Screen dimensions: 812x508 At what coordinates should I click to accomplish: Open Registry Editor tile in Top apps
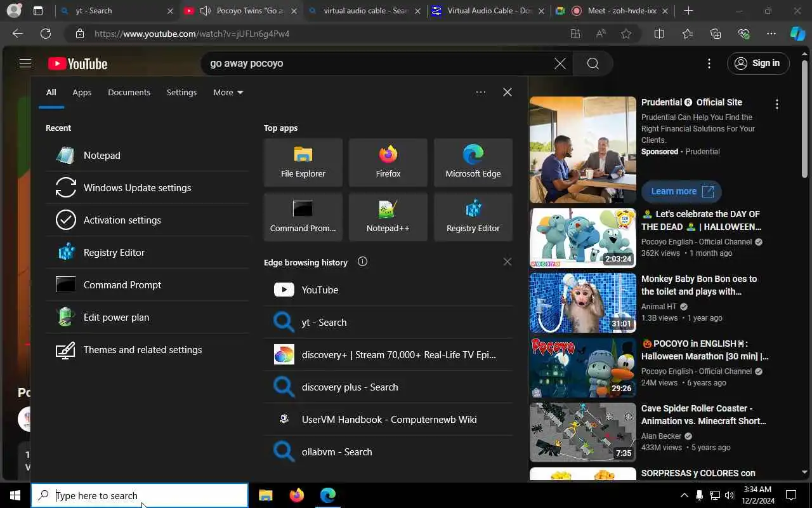click(x=473, y=217)
